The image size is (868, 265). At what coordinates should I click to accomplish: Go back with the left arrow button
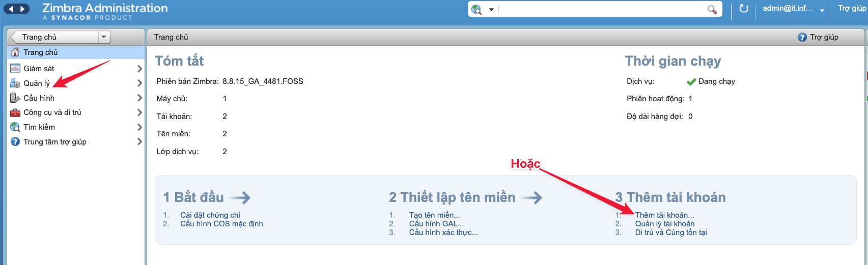pos(11,9)
